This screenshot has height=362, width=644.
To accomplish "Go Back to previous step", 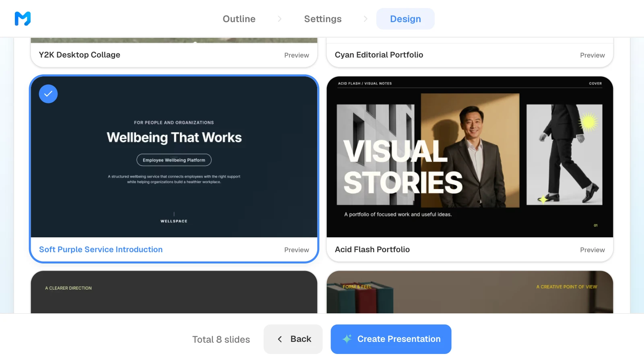I will tap(293, 339).
